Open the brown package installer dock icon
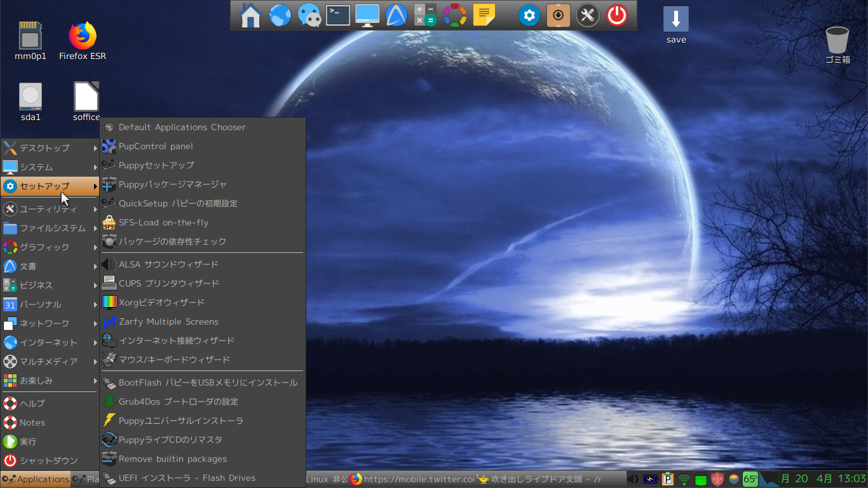 click(x=559, y=15)
